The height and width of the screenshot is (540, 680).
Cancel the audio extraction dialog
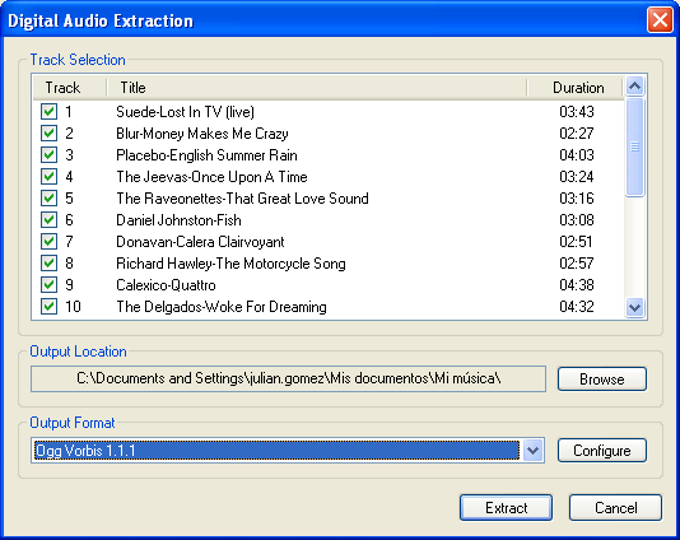point(615,508)
